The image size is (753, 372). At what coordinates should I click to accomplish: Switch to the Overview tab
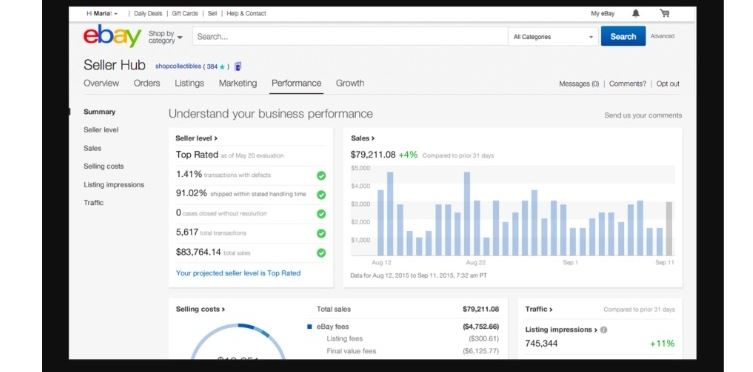[x=101, y=83]
